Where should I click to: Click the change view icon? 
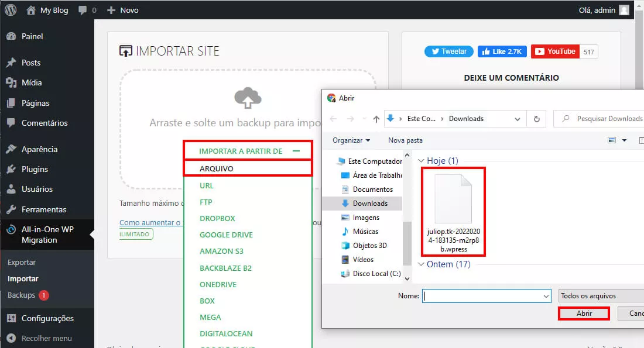coord(612,140)
